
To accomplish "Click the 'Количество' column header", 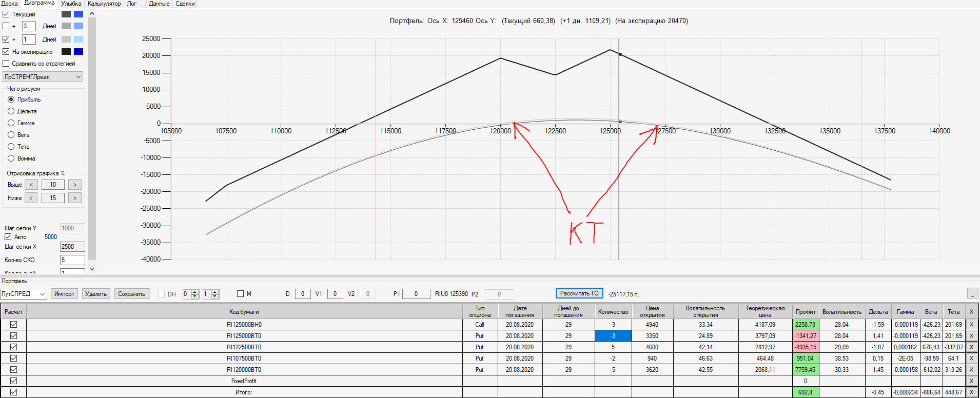I will point(613,311).
